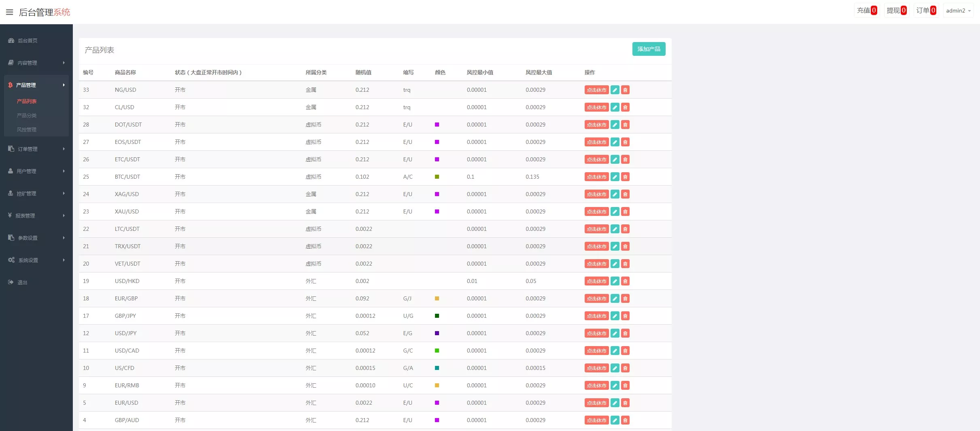Expand the 系统设置 sidebar section
980x431 pixels.
click(36, 260)
